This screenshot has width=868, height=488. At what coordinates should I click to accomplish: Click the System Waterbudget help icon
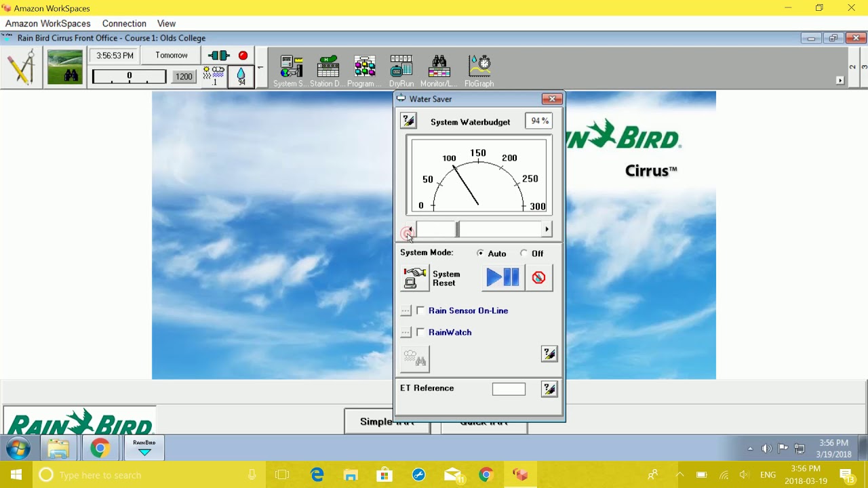[408, 121]
